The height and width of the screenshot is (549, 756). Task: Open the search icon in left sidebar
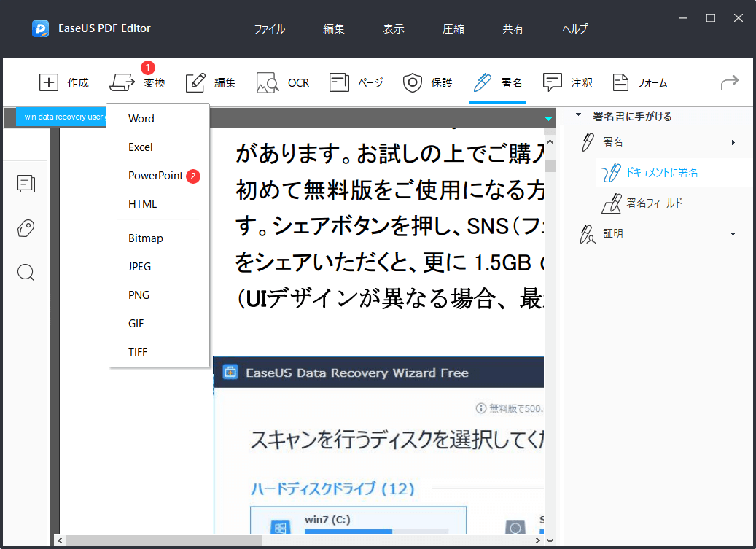[x=26, y=272]
